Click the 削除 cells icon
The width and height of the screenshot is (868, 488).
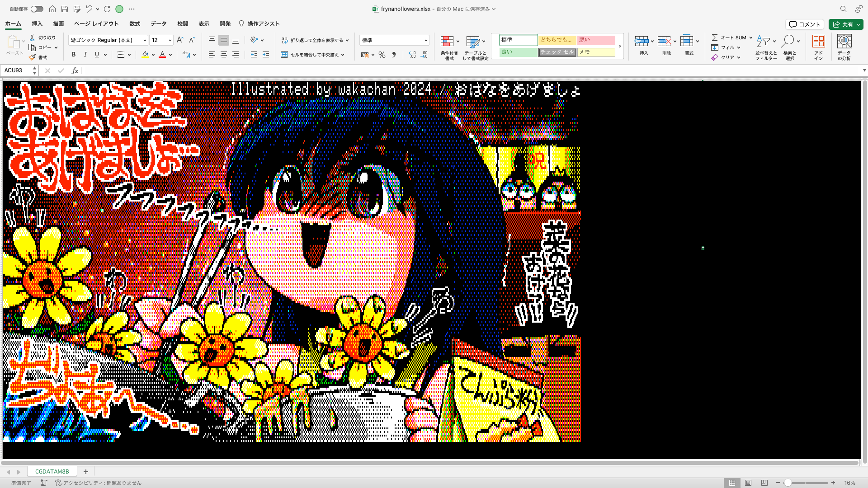click(664, 42)
